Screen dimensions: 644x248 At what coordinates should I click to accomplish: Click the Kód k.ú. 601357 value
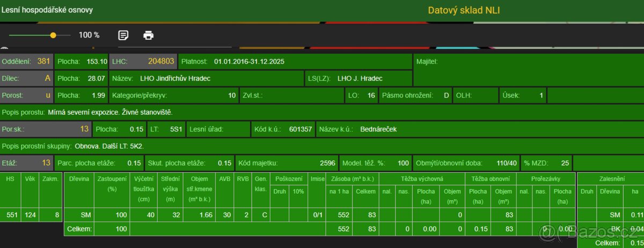point(300,129)
